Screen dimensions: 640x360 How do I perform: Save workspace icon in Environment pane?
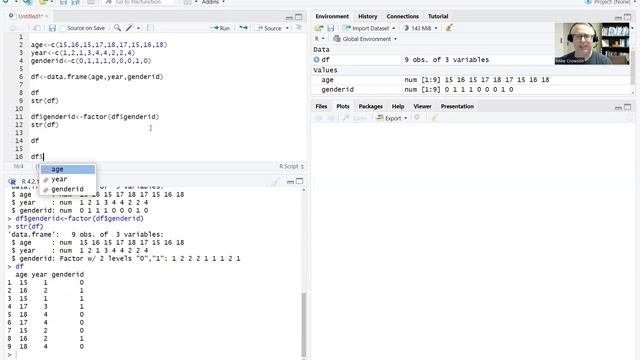[x=331, y=28]
